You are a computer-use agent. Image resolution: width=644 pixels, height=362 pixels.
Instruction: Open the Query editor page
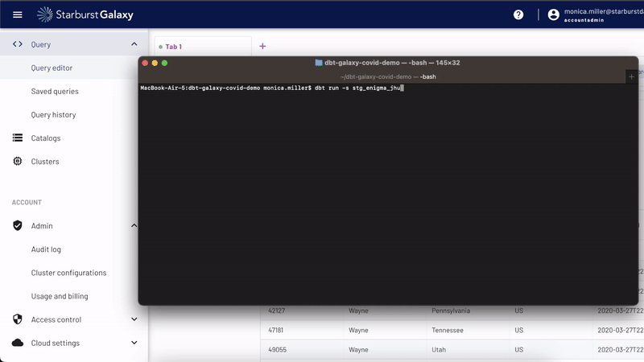pos(52,68)
